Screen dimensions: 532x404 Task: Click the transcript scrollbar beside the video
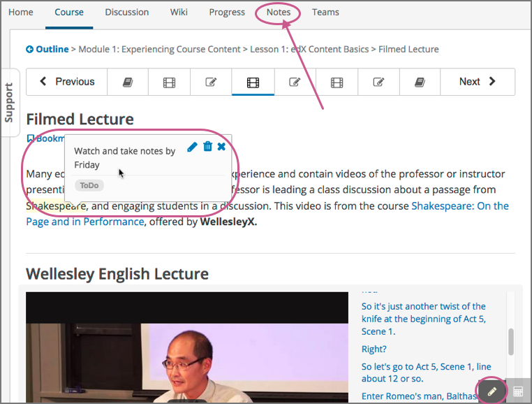(x=511, y=342)
